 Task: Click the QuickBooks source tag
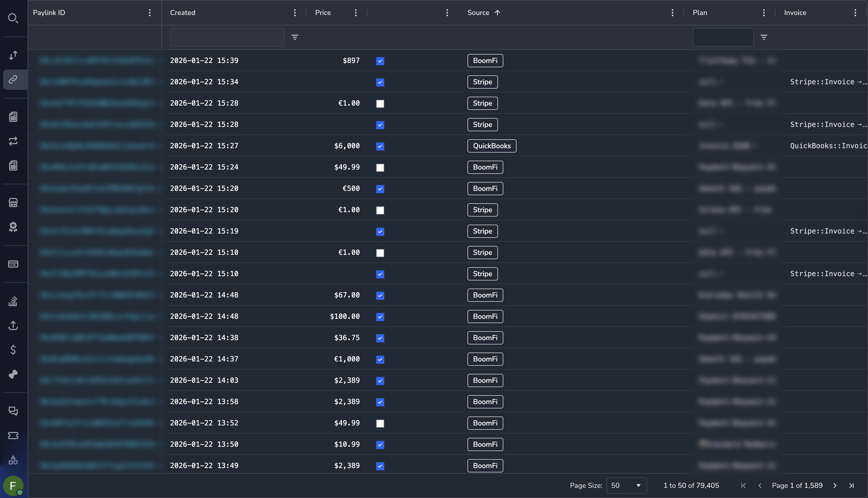[x=492, y=146]
